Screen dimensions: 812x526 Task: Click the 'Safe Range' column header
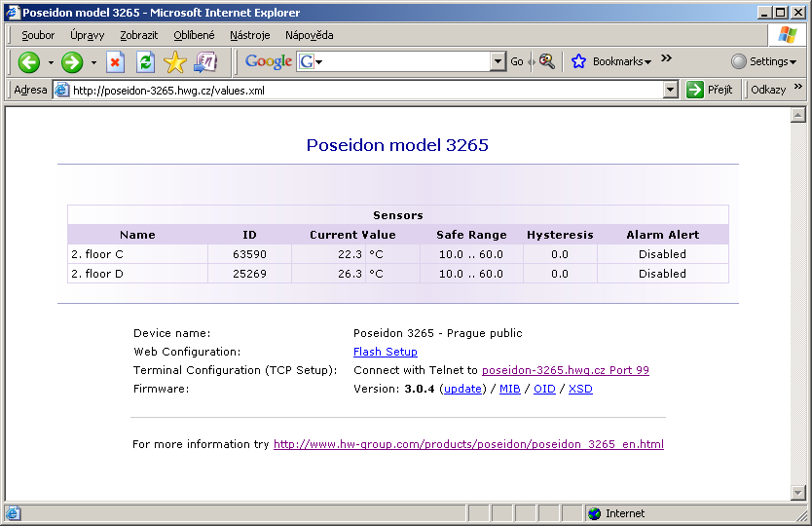click(472, 235)
